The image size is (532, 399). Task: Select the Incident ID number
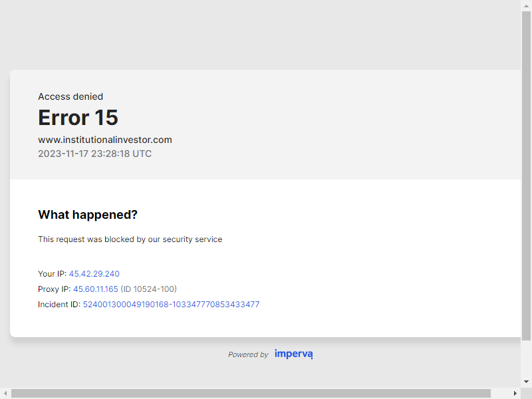tap(172, 305)
